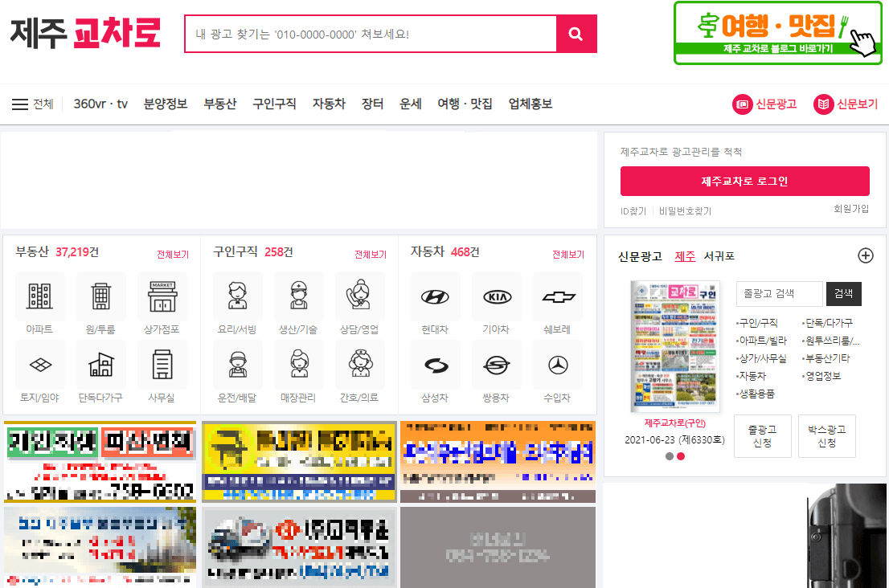Select the 간호/의료 nurse icon
Image resolution: width=889 pixels, height=588 pixels.
pyautogui.click(x=360, y=367)
